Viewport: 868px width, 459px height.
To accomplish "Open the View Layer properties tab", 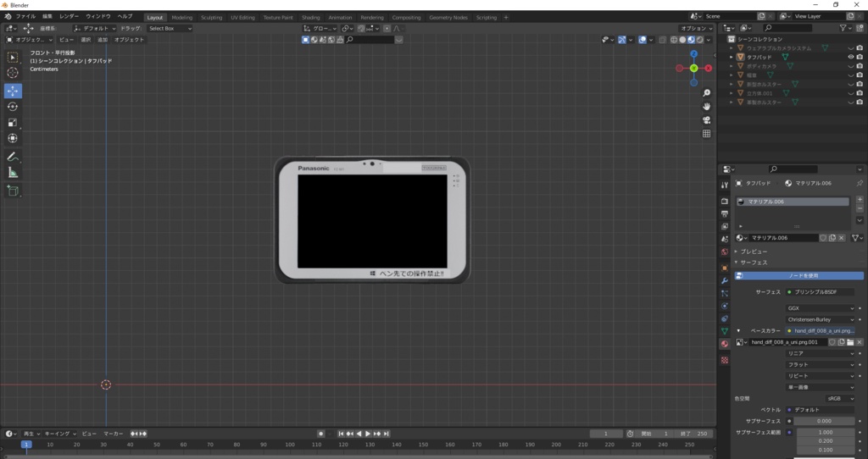I will 725,227.
